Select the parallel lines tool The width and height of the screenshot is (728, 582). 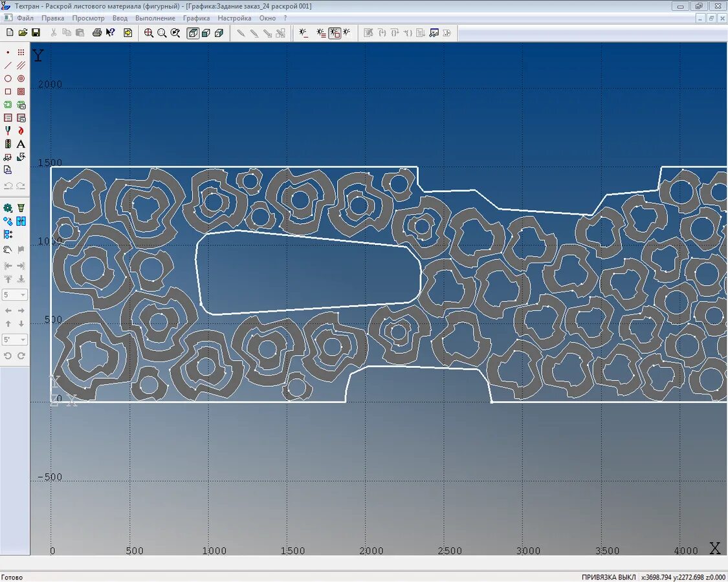pyautogui.click(x=21, y=65)
